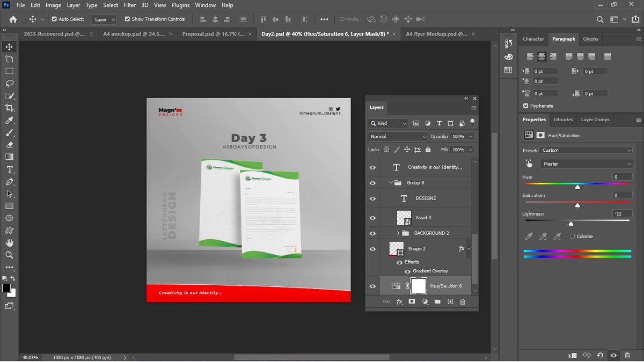Enable the Colorize checkbox
The image size is (644, 362).
pyautogui.click(x=572, y=237)
